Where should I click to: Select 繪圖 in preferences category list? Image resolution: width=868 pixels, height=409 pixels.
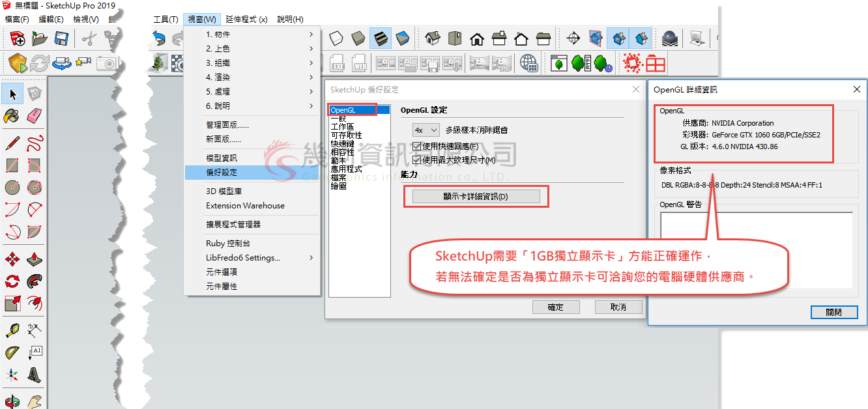tap(359, 186)
